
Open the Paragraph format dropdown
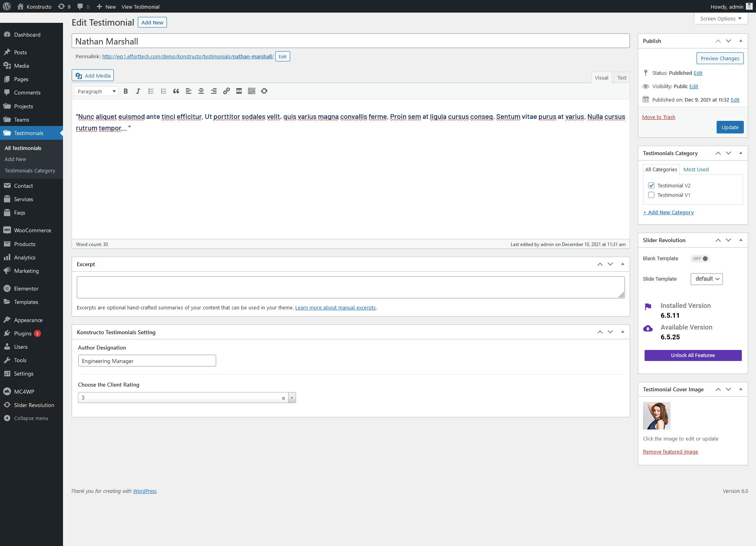[96, 91]
